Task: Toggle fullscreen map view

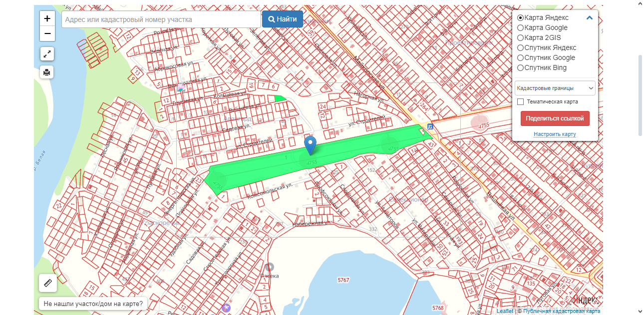Action: click(47, 54)
